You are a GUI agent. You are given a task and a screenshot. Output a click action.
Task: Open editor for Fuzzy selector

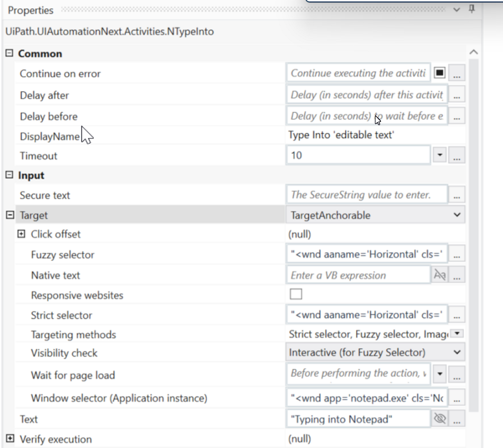pyautogui.click(x=457, y=254)
